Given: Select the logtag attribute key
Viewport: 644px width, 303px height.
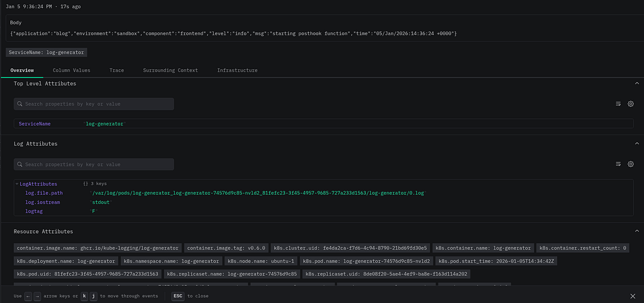Looking at the screenshot, I should [34, 211].
